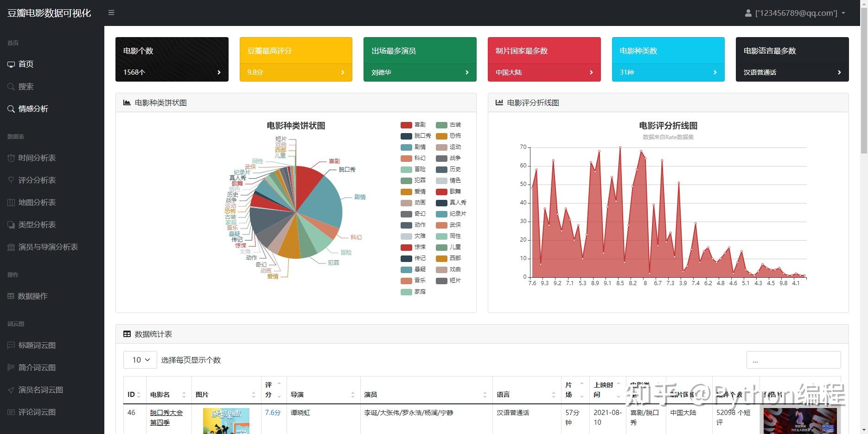Screen dimensions: 868x434
Task: Toggle the 纪录片 legend entry
Action: pyautogui.click(x=451, y=214)
